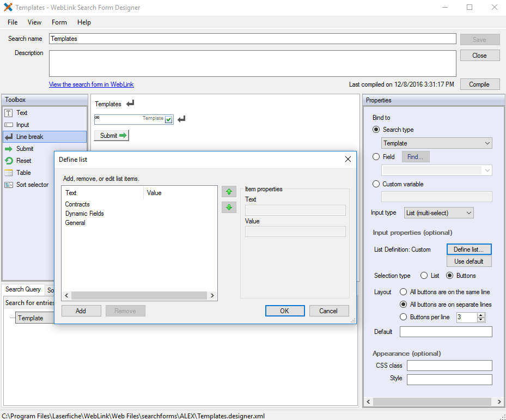Open the View menu
This screenshot has height=420, width=506.
pyautogui.click(x=34, y=22)
